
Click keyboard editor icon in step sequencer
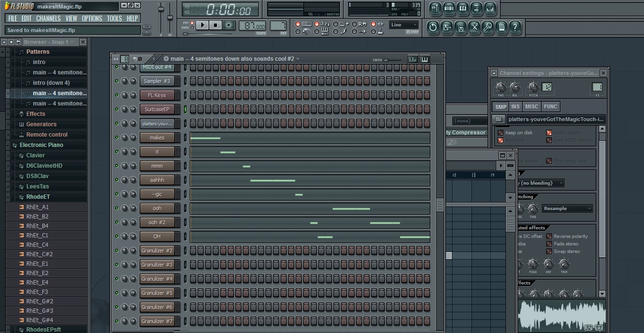click(x=424, y=59)
